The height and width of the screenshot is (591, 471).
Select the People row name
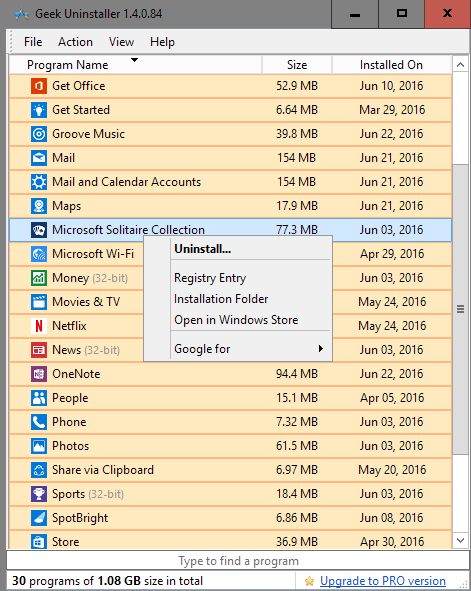[x=70, y=398]
